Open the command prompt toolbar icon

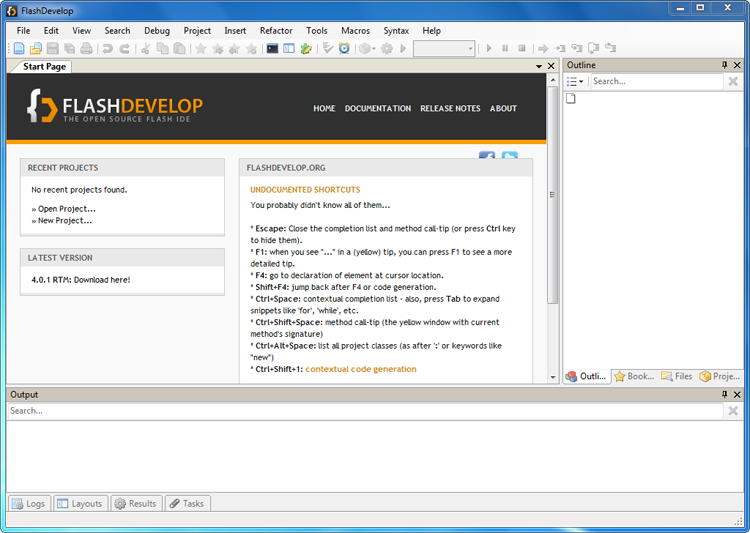(x=272, y=48)
